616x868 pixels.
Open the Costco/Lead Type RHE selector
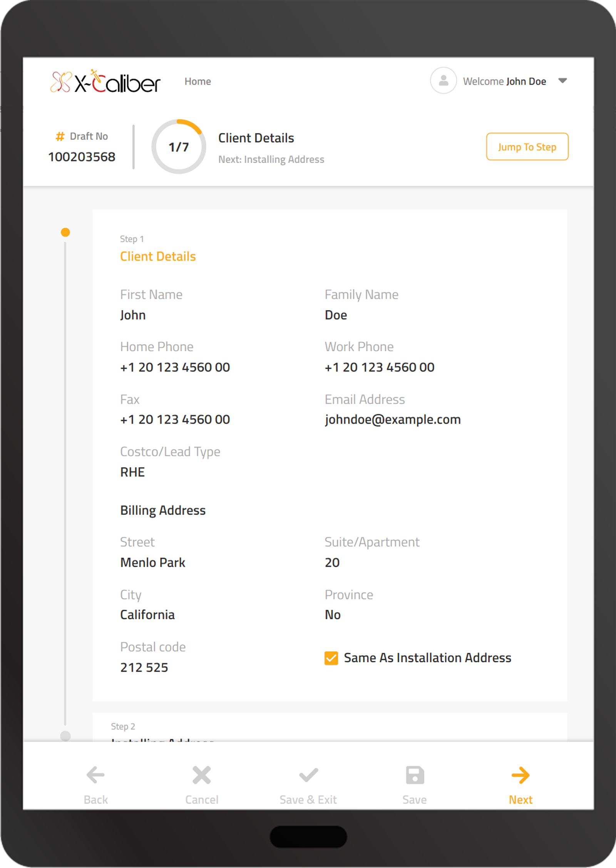[132, 472]
